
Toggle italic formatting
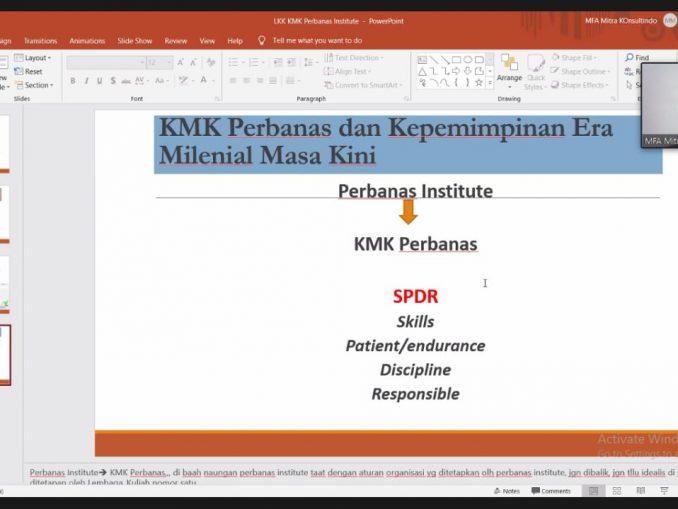point(86,80)
